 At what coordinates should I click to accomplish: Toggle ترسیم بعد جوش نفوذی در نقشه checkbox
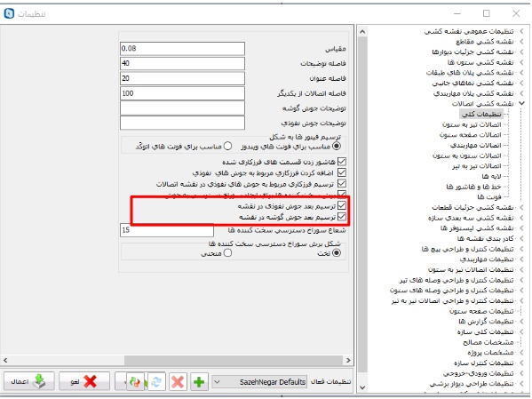pos(342,205)
